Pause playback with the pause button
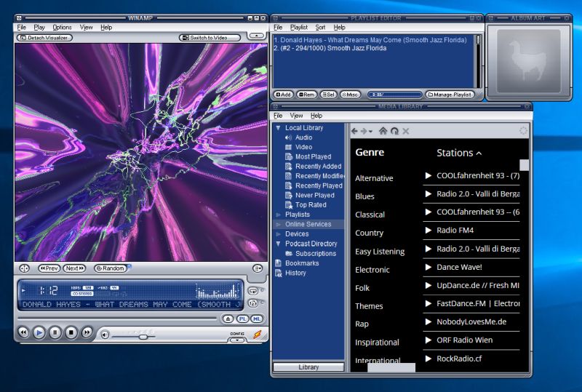Viewport: 582px width, 392px height. 55,332
